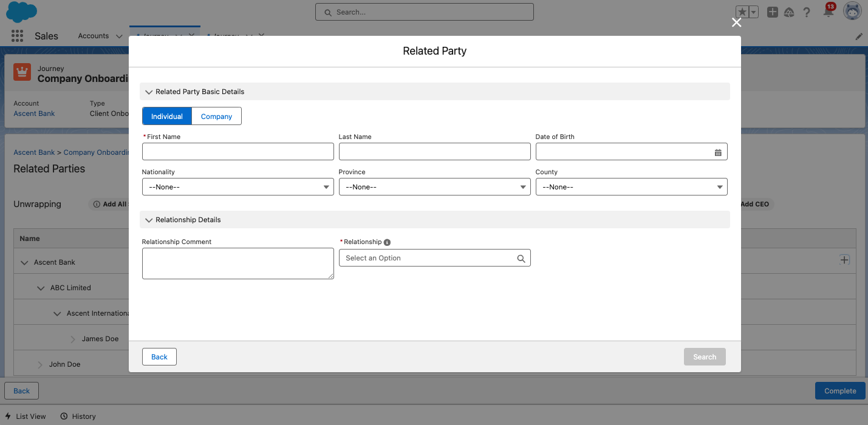This screenshot has height=425, width=868.
Task: Click the Help question mark icon
Action: pos(807,12)
